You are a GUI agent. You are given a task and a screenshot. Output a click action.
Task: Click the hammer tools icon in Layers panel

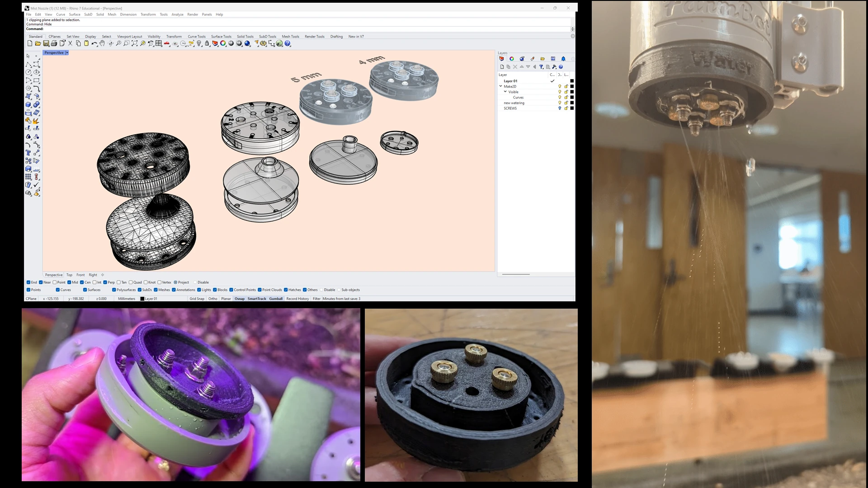pyautogui.click(x=554, y=67)
